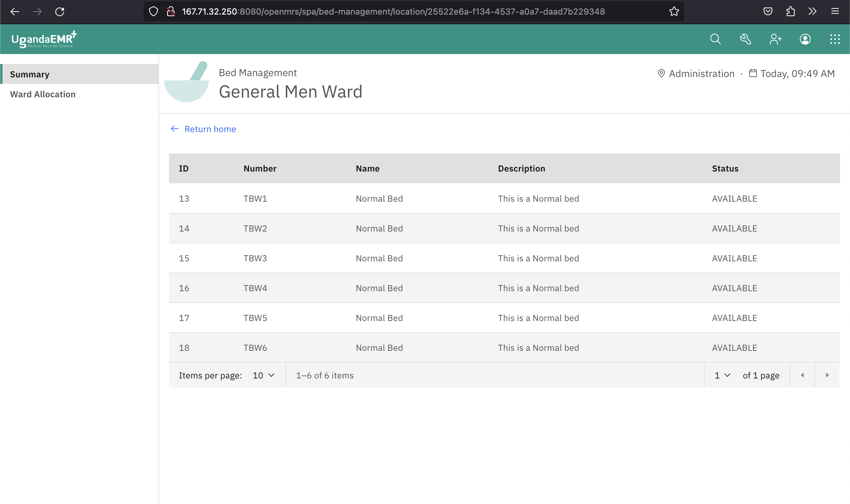Click the General Men Ward heading

point(290,92)
